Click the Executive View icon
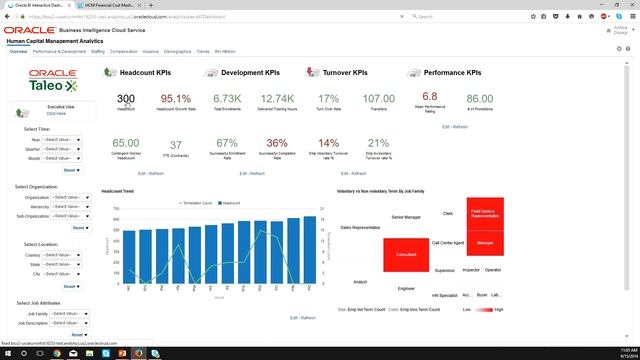The image size is (640, 360). click(22, 112)
